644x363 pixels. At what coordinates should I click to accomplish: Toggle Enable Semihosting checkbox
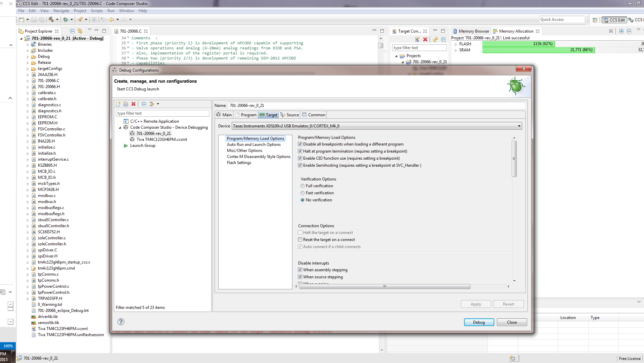click(300, 165)
